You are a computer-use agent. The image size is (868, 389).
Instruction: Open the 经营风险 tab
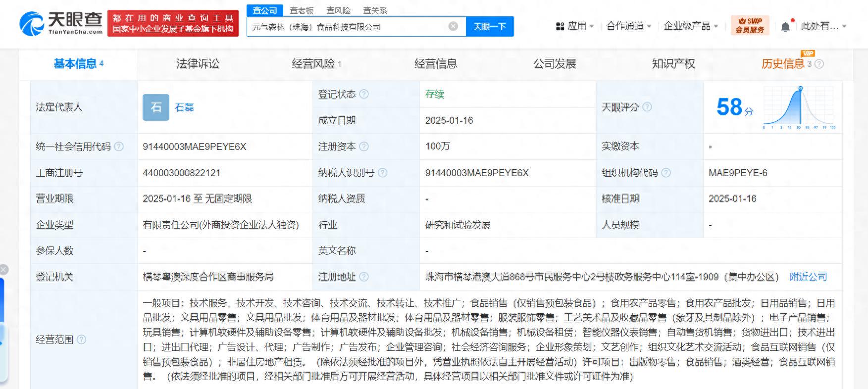(x=316, y=64)
